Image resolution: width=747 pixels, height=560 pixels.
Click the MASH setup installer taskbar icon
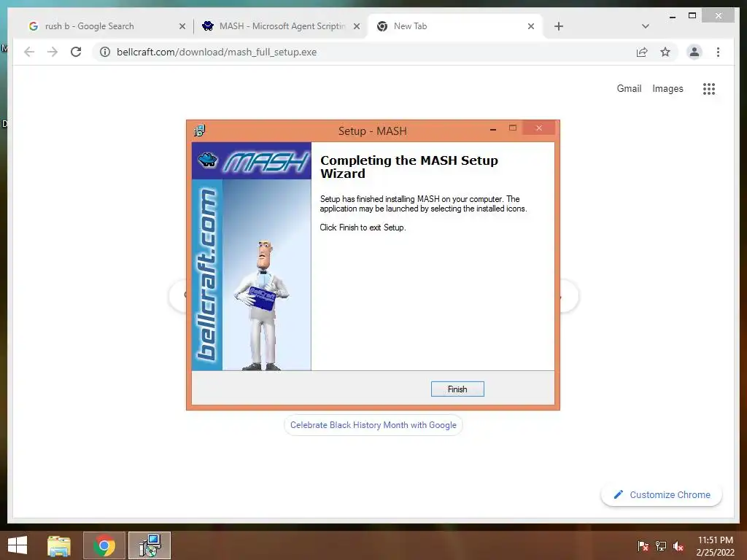[150, 545]
